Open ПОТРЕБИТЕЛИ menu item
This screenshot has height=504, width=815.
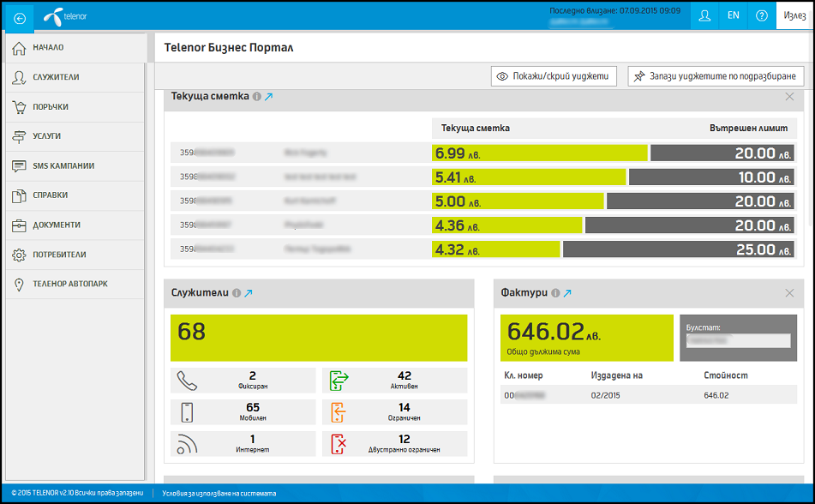(75, 255)
